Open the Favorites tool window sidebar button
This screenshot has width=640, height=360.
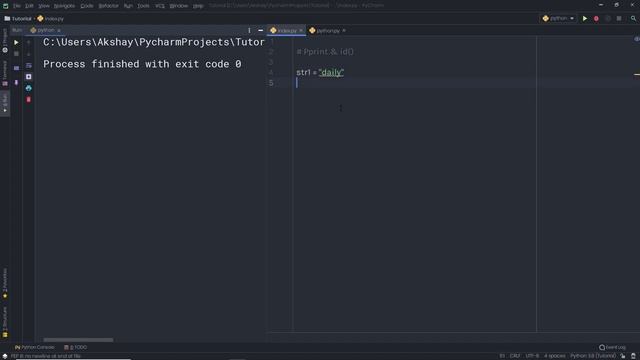(x=5, y=283)
